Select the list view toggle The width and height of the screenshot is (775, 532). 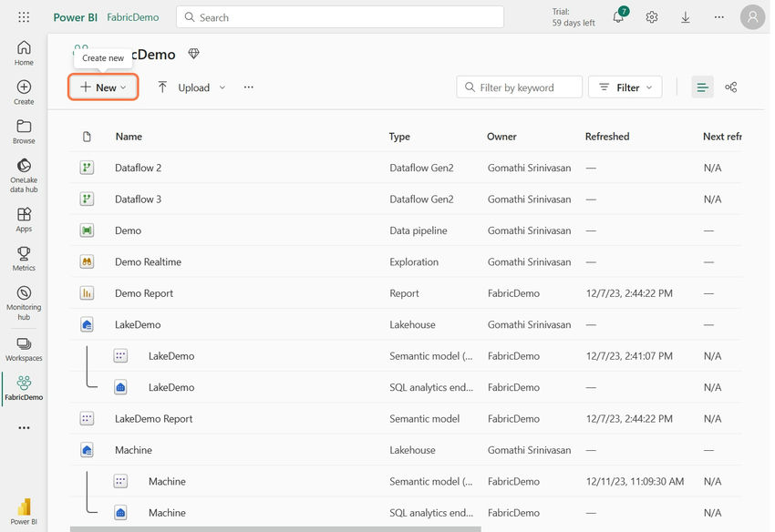pyautogui.click(x=702, y=87)
